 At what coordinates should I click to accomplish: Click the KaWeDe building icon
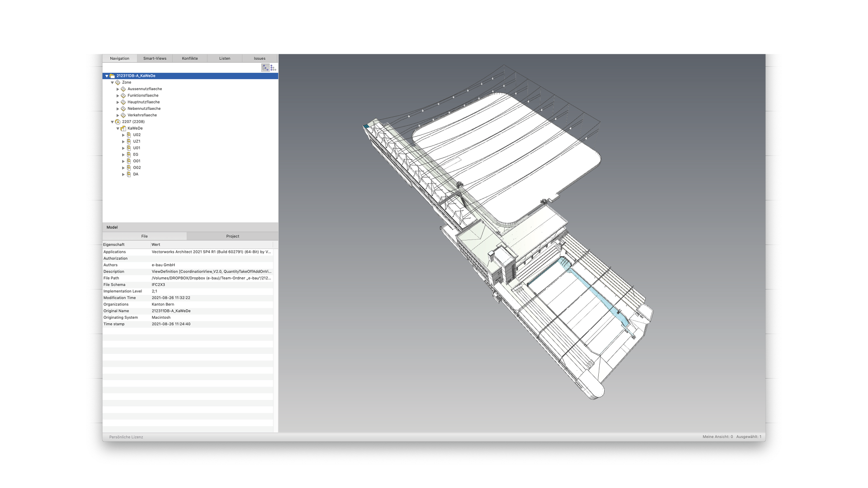(x=123, y=128)
